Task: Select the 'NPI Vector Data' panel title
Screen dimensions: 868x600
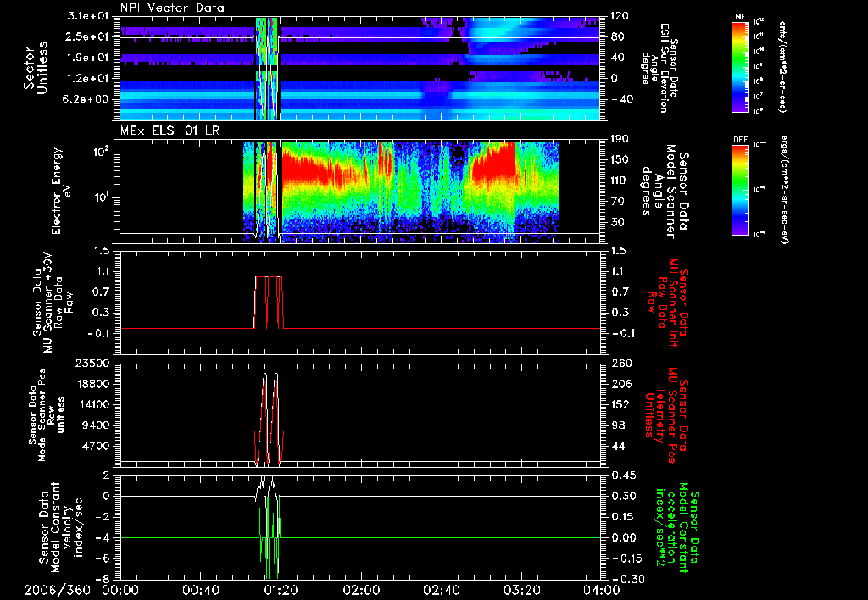Action: (x=172, y=8)
